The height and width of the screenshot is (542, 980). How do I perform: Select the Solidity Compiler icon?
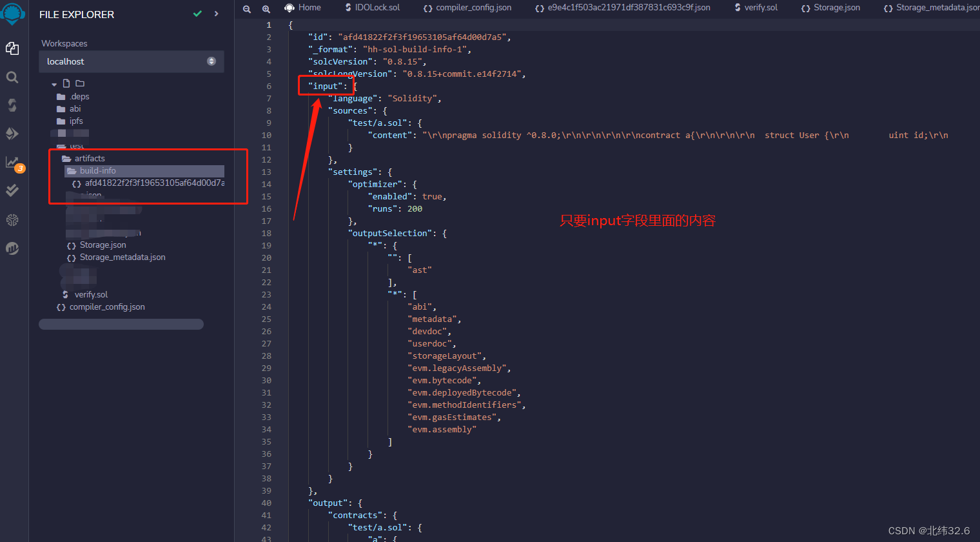click(12, 105)
